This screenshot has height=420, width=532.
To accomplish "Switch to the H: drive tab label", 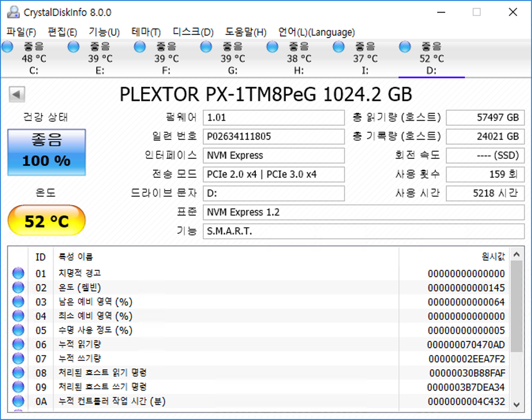I will (x=299, y=71).
